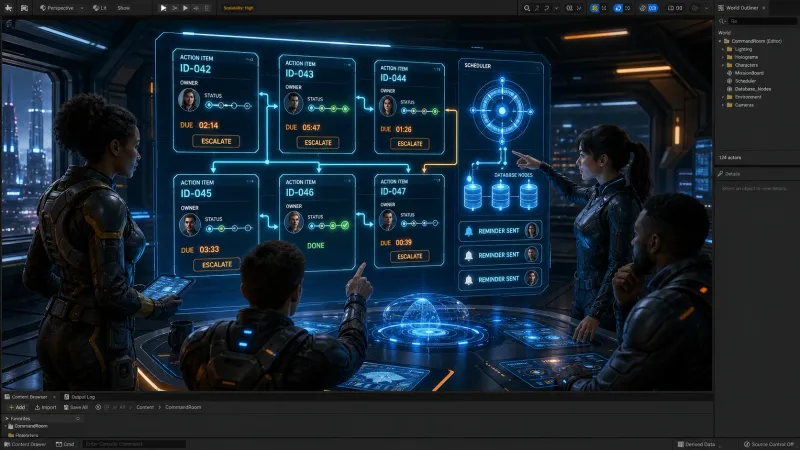Switch to the Output Log tab
800x450 pixels.
79,397
